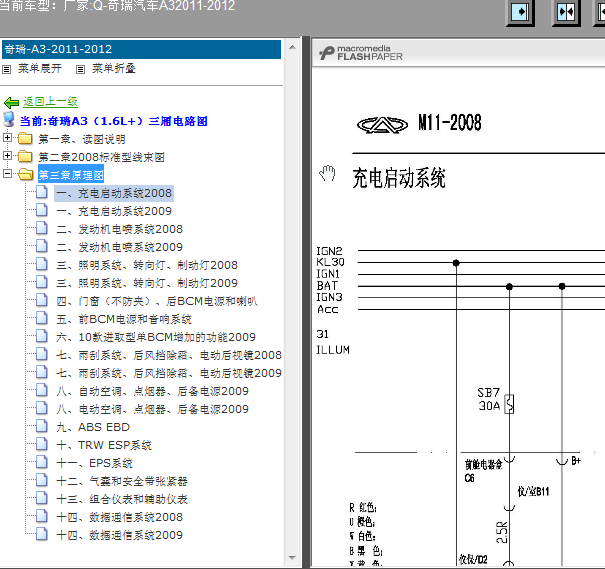Click folder icon of 第二章2008标准型线束图
Image resolution: width=605 pixels, height=569 pixels.
(x=25, y=156)
